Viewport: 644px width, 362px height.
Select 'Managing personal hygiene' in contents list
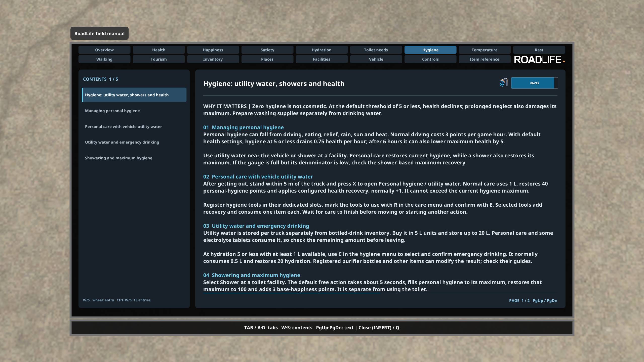[134, 111]
